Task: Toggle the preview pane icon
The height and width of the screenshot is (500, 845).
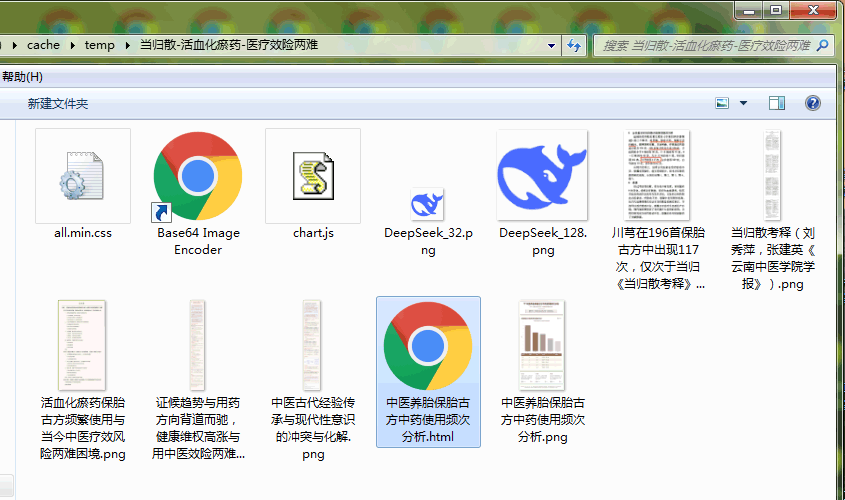Action: coord(777,103)
